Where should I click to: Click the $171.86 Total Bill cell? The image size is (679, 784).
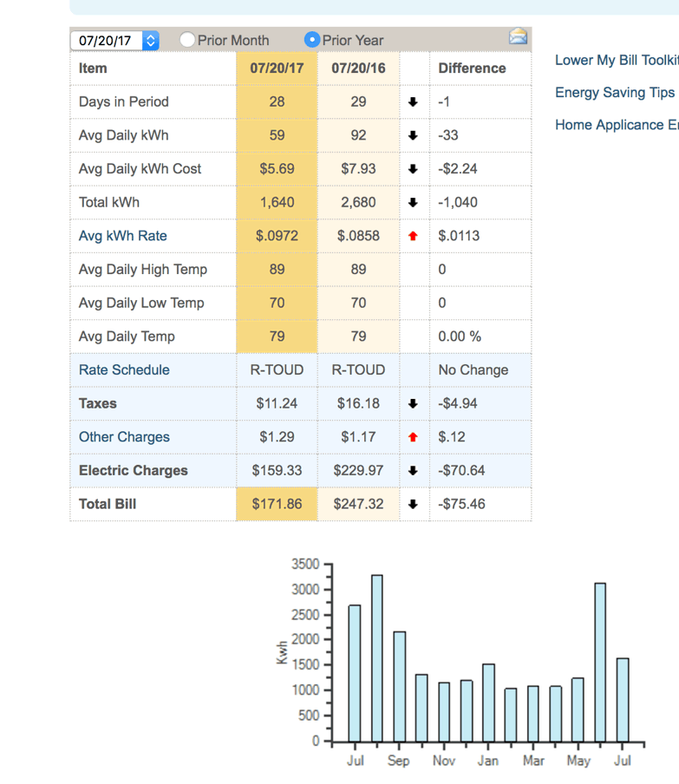(x=277, y=504)
